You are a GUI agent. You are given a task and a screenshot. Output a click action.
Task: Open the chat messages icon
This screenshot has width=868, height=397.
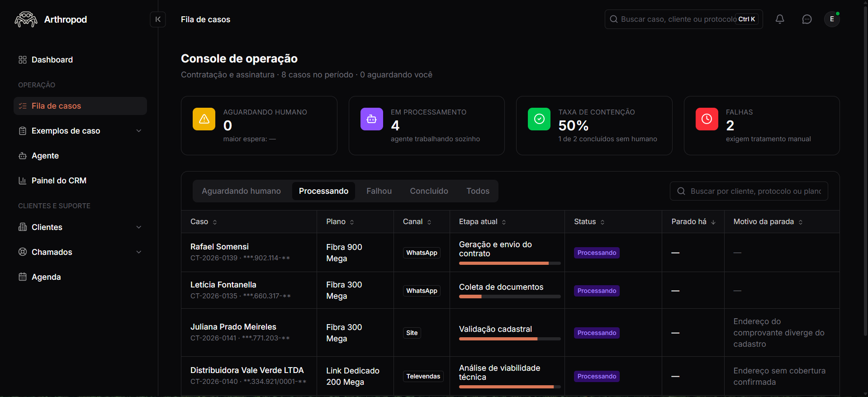[x=807, y=19]
